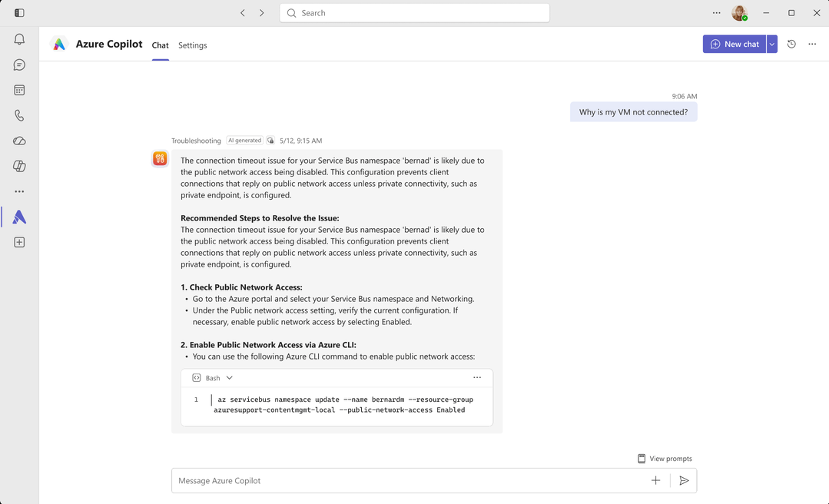829x504 pixels.
Task: Click the Azure Copilot logo in header
Action: [x=58, y=44]
